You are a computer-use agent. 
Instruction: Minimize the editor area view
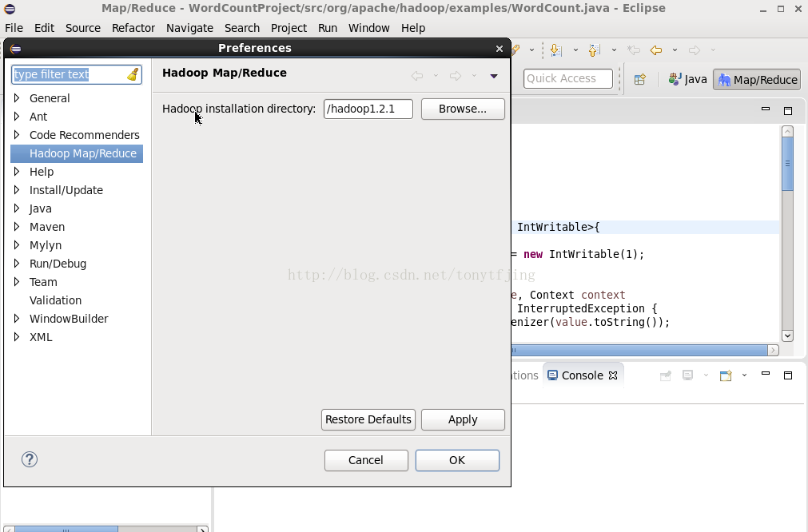[765, 109]
